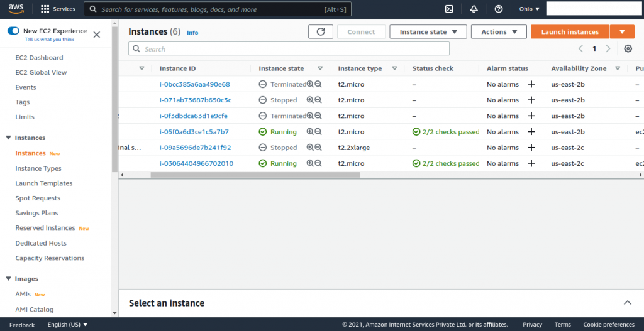Open the English (US) language selector
The image size is (644, 331).
(x=68, y=325)
